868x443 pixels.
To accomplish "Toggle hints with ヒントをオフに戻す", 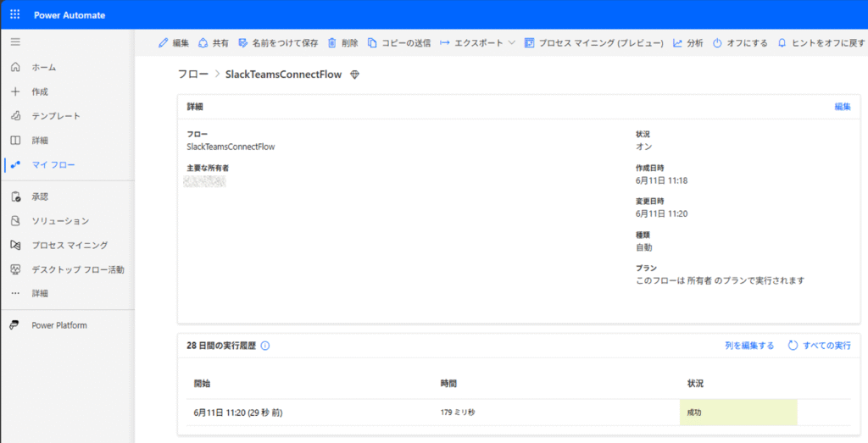I will tap(821, 42).
